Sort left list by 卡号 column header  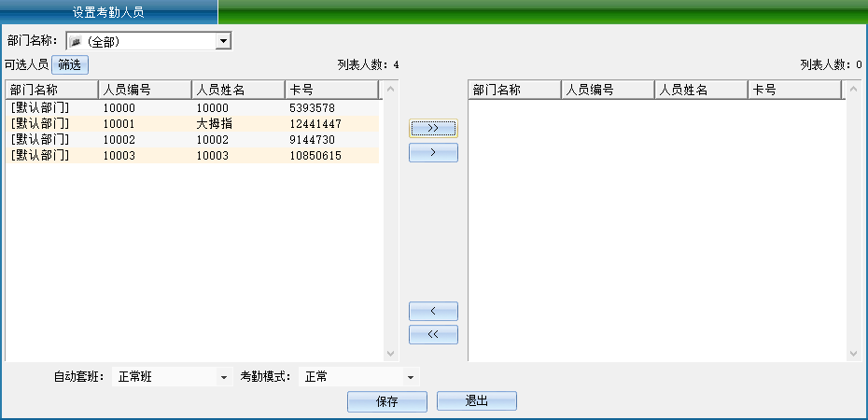[x=331, y=90]
